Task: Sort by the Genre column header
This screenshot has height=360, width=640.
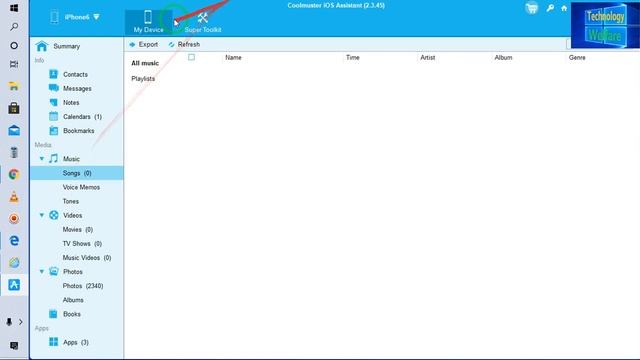Action: (577, 58)
